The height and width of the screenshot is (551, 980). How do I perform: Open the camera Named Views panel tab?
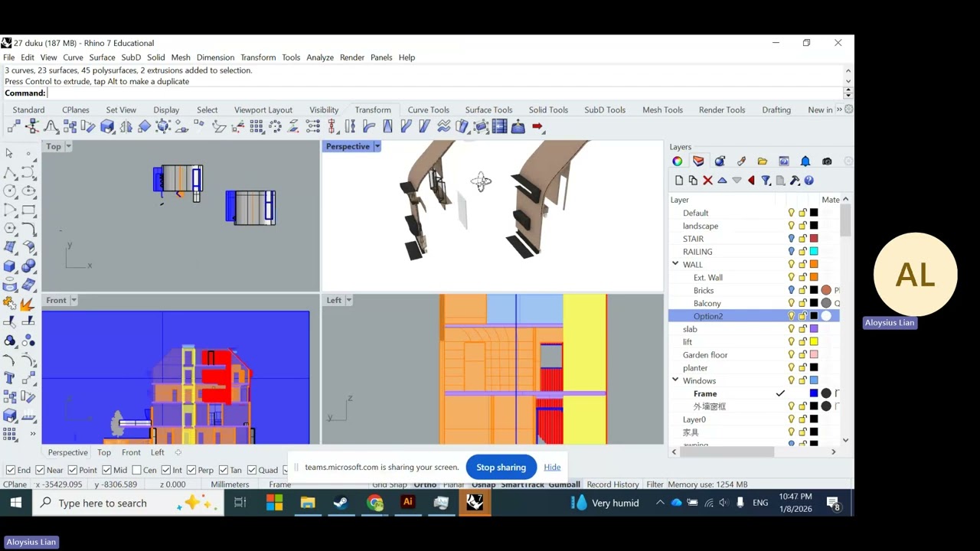827,161
